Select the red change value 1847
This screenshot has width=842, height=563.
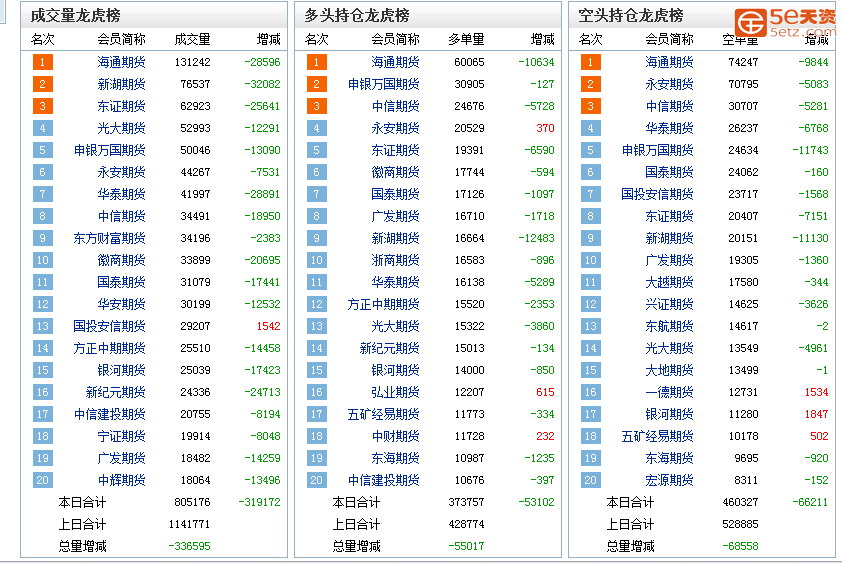pyautogui.click(x=816, y=415)
